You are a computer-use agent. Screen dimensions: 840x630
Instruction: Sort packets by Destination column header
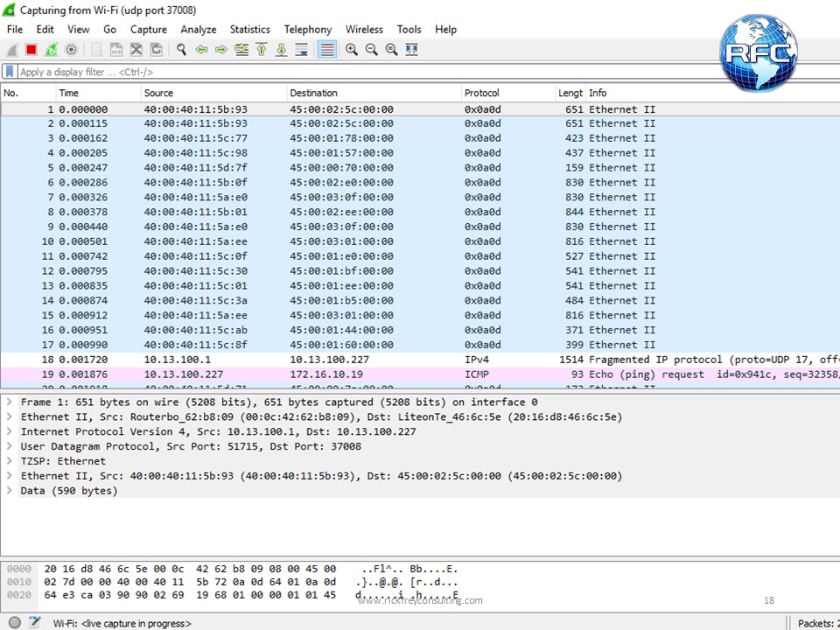[374, 93]
